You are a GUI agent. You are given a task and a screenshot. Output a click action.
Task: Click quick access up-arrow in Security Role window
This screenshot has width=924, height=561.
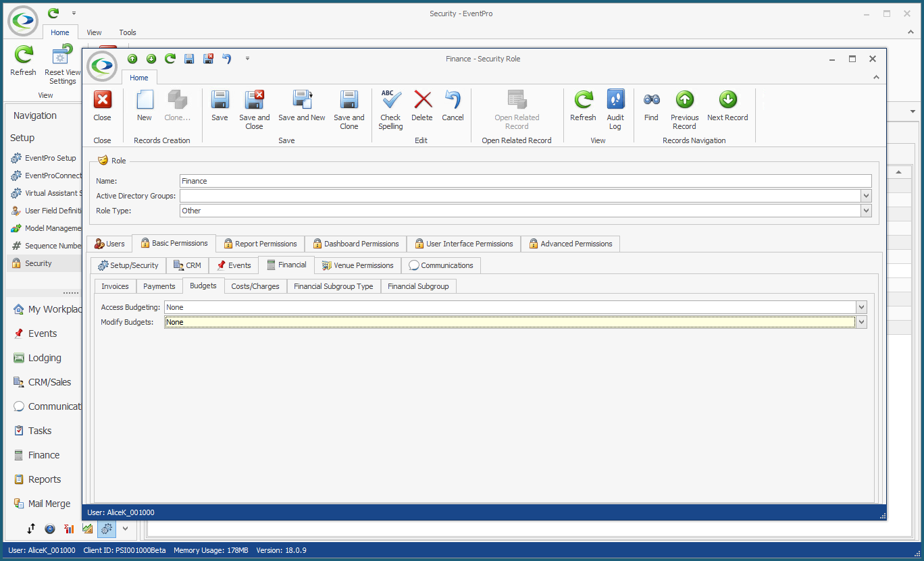(132, 59)
